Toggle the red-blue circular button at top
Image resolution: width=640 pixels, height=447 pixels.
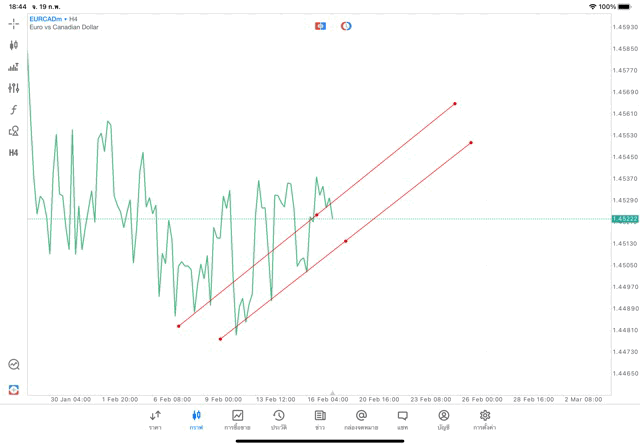point(346,26)
